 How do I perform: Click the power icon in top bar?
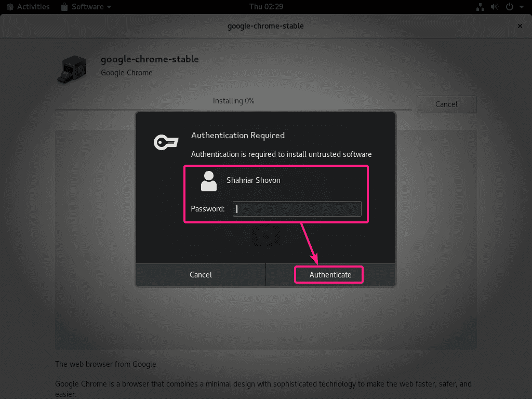coord(510,7)
